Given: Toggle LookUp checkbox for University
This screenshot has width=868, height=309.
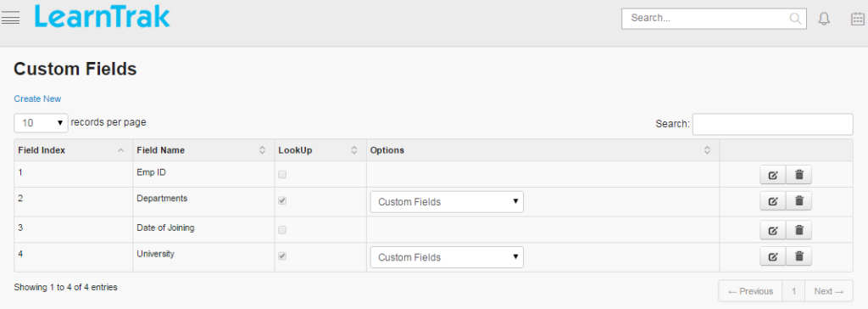Looking at the screenshot, I should 282,256.
